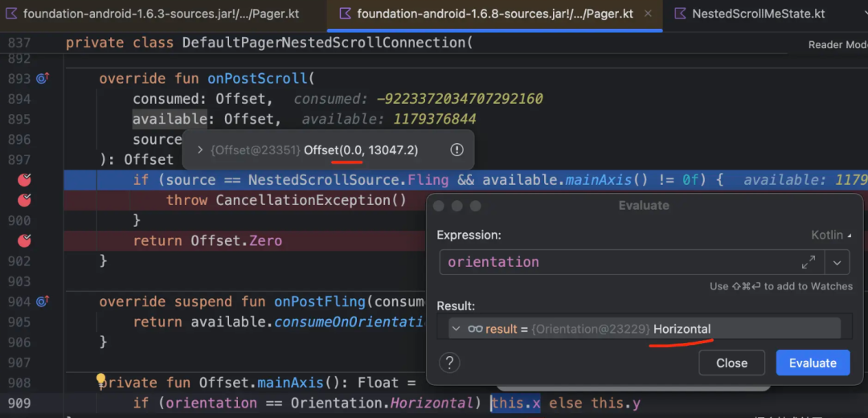Select the foundation-android-1.6.8 Pager.kt tab
Viewport: 868px width, 418px height.
coord(495,14)
